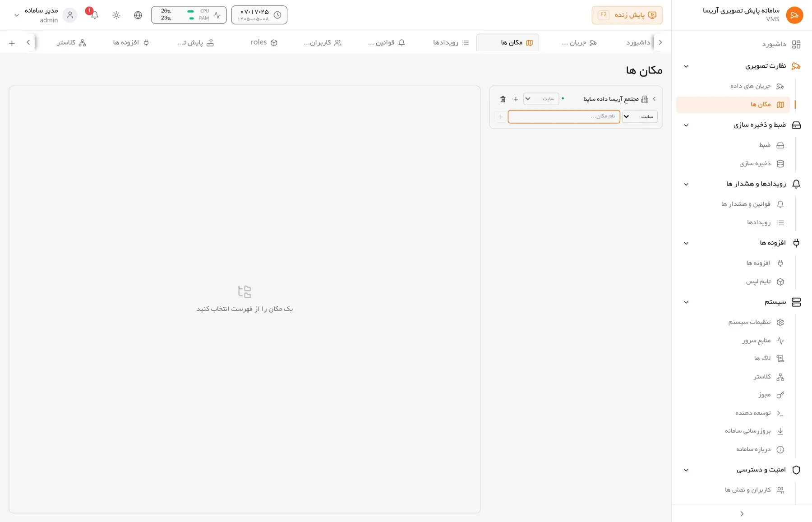
Task: Collapse the سیستم sidebar section
Action: (x=686, y=302)
